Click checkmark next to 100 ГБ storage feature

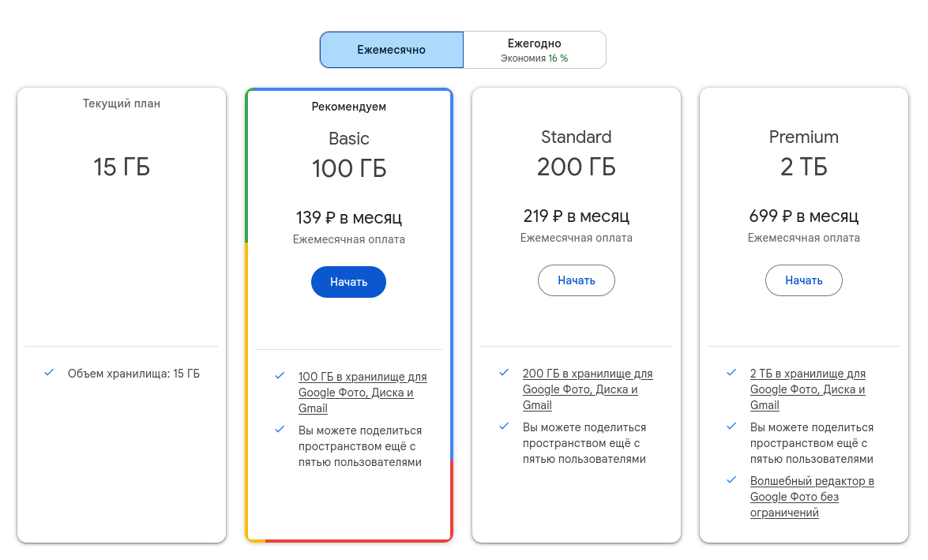280,376
